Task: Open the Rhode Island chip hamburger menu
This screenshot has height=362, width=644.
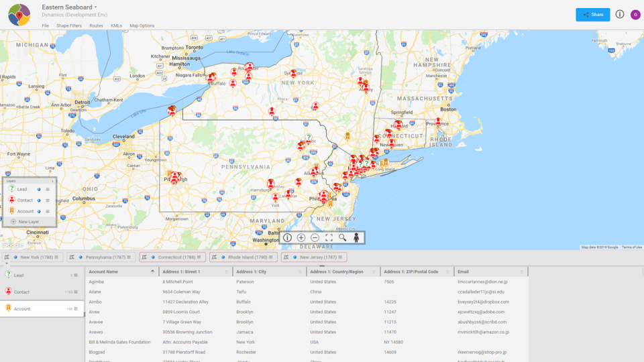Action: point(270,257)
